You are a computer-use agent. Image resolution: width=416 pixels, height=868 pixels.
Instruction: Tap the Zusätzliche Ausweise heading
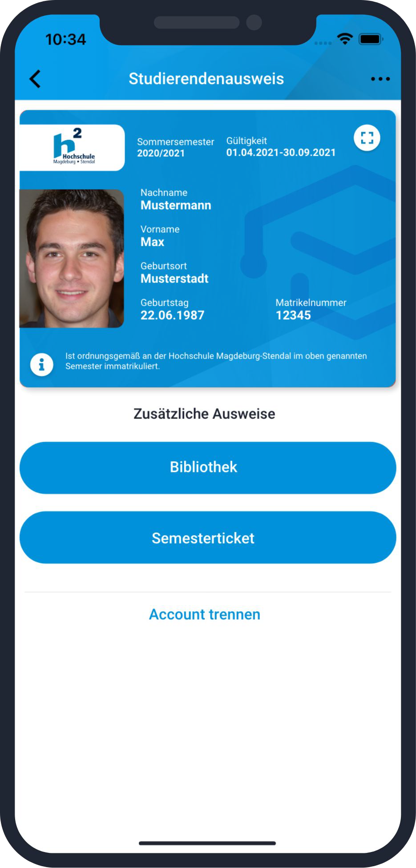(204, 414)
